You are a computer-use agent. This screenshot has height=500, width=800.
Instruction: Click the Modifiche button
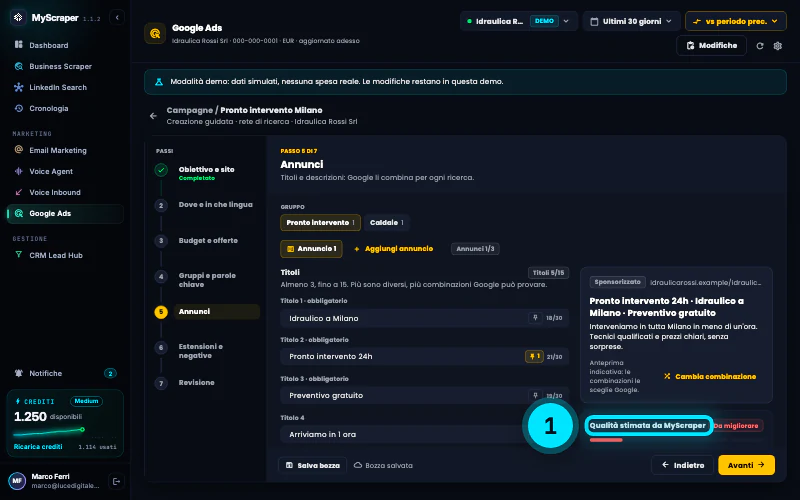pos(711,45)
